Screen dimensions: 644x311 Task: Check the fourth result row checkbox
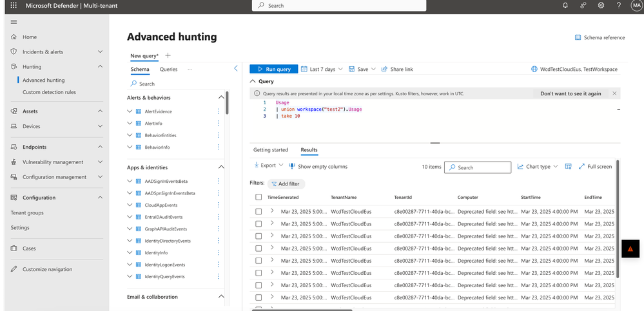coord(259,249)
